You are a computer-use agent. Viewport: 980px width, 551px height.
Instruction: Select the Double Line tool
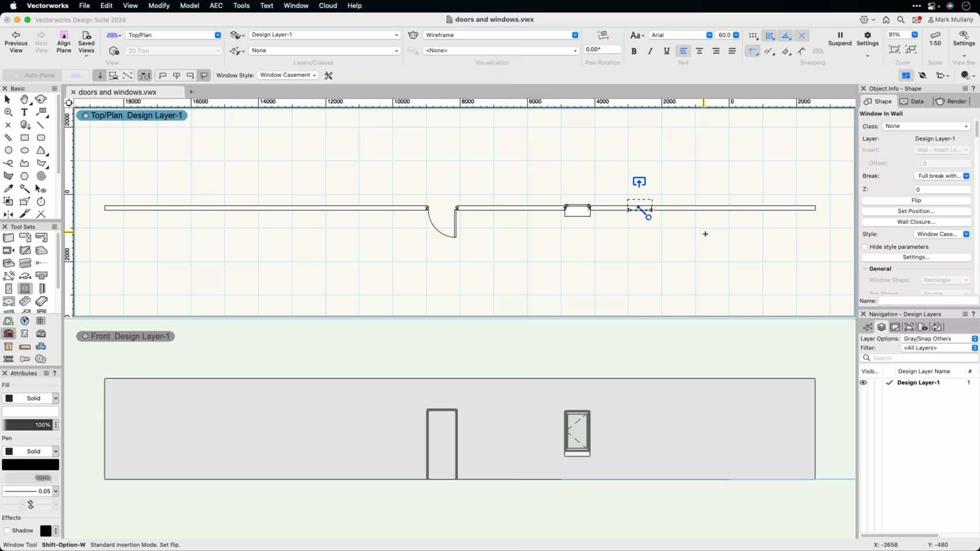(8, 138)
